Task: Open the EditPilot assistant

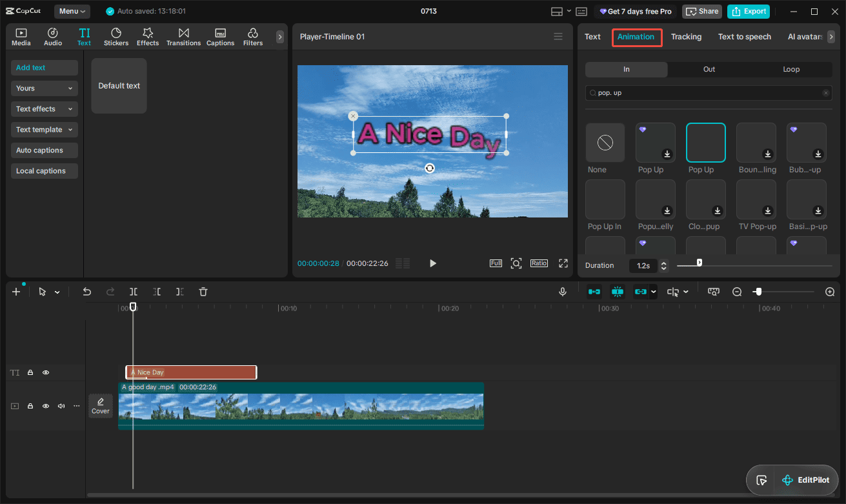Action: coord(805,480)
